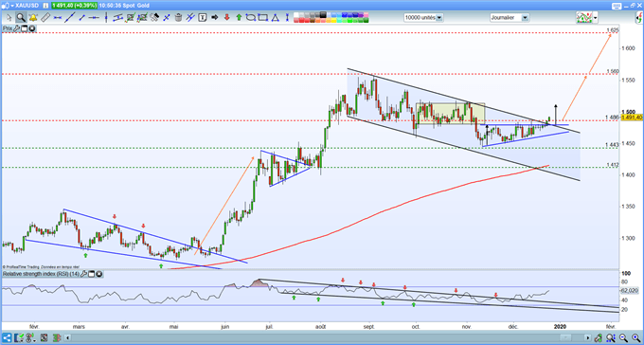Open the chart style indicator icon
This screenshot has width=644, height=345.
(x=584, y=17)
